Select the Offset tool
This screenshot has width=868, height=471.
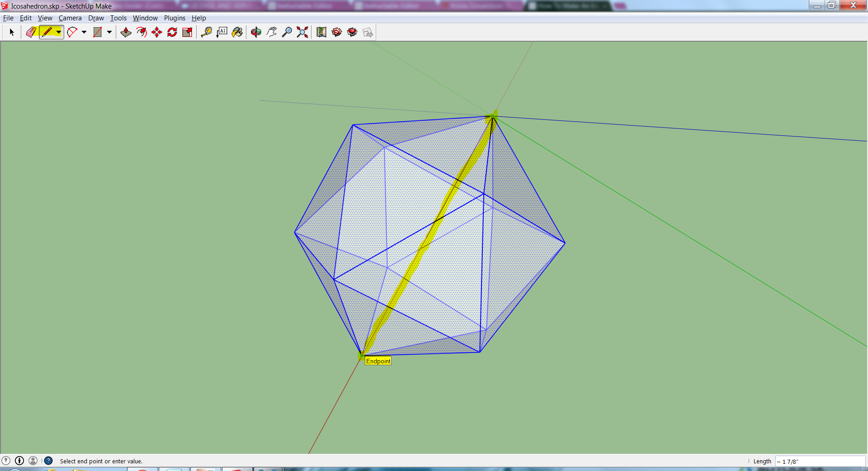(x=142, y=32)
